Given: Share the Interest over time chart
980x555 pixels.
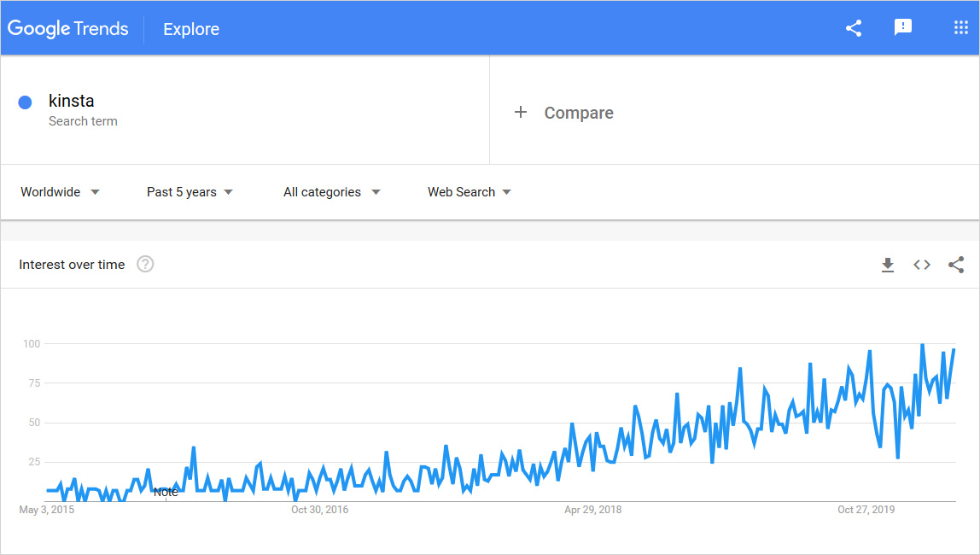Looking at the screenshot, I should click(956, 265).
